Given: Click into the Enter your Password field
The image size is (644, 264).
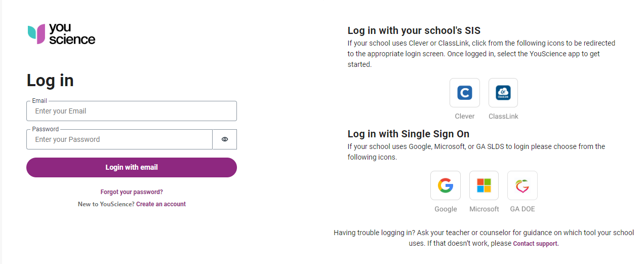Looking at the screenshot, I should [119, 139].
